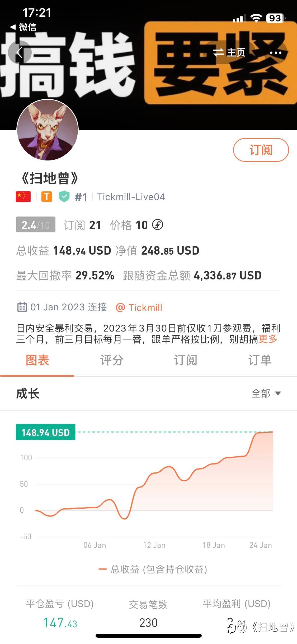Tap the back arrow icon
Screen dimensions: 297x644
[20, 52]
